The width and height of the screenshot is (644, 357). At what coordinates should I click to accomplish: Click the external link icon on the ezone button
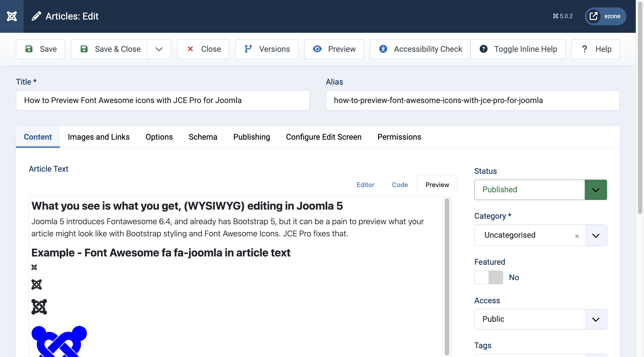tap(594, 16)
